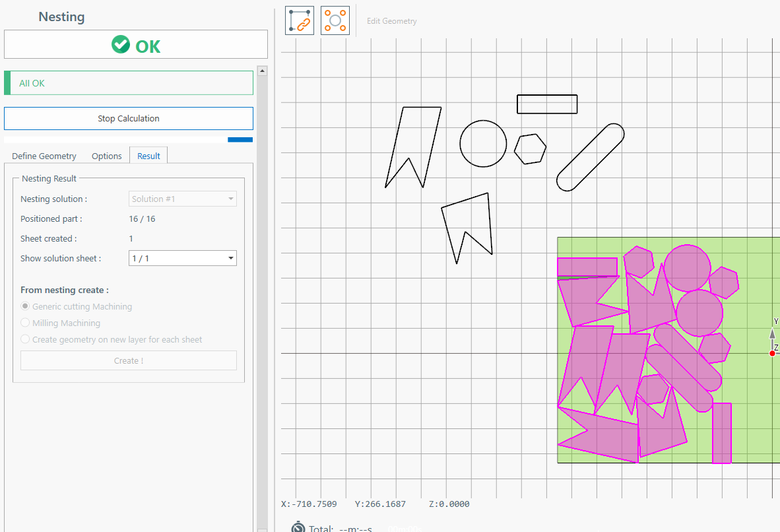Screen dimensions: 780x532
Task: Select the chained geometry selection tool
Action: tap(299, 20)
